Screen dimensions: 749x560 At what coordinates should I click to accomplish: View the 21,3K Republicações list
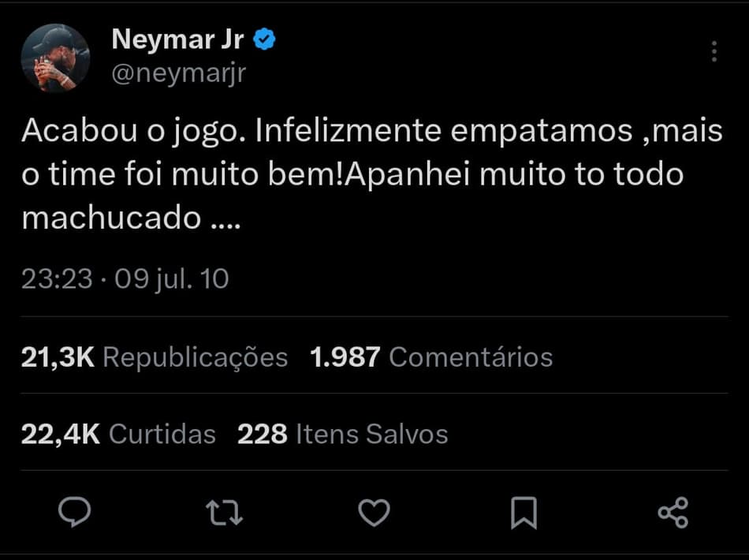click(155, 357)
